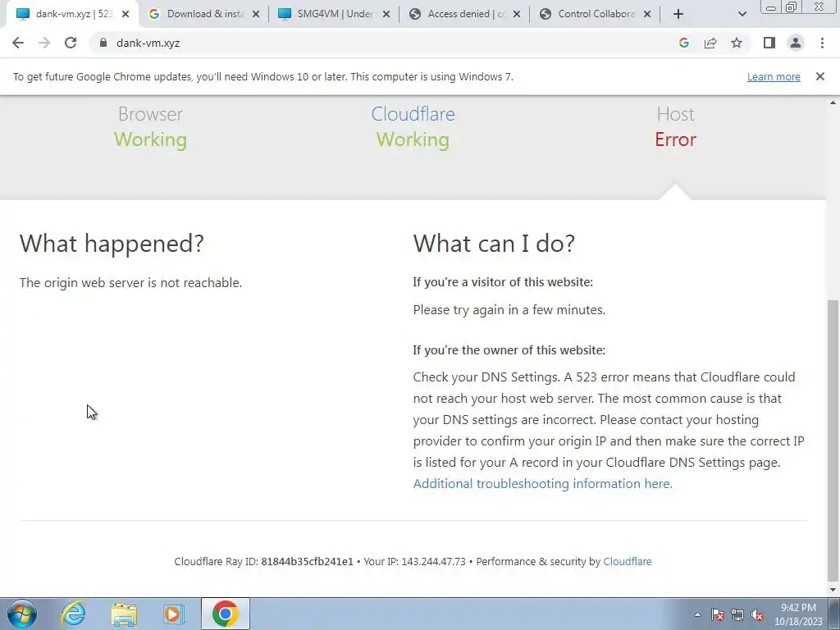This screenshot has width=840, height=630.
Task: Switch to Control Collabora tab
Action: (x=596, y=14)
